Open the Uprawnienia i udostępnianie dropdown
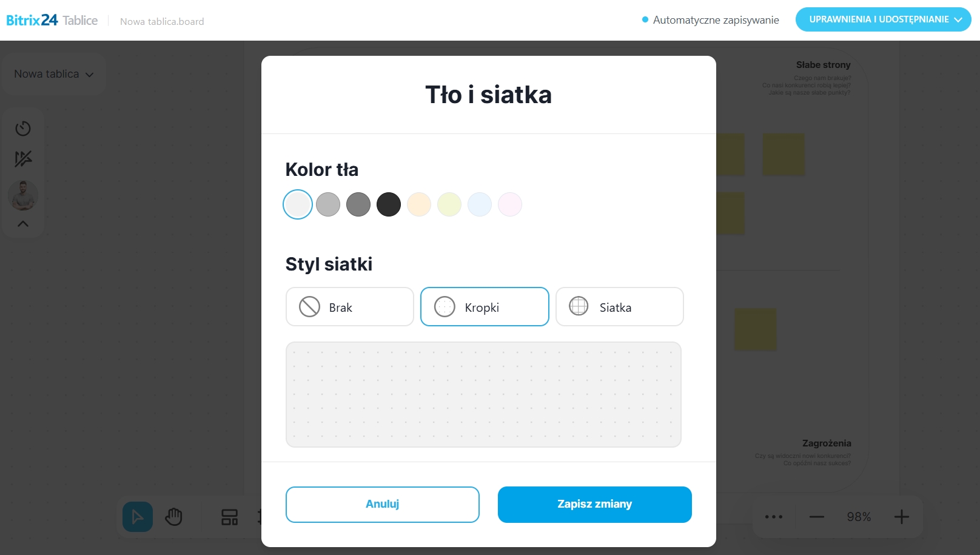The image size is (980, 555). (883, 19)
